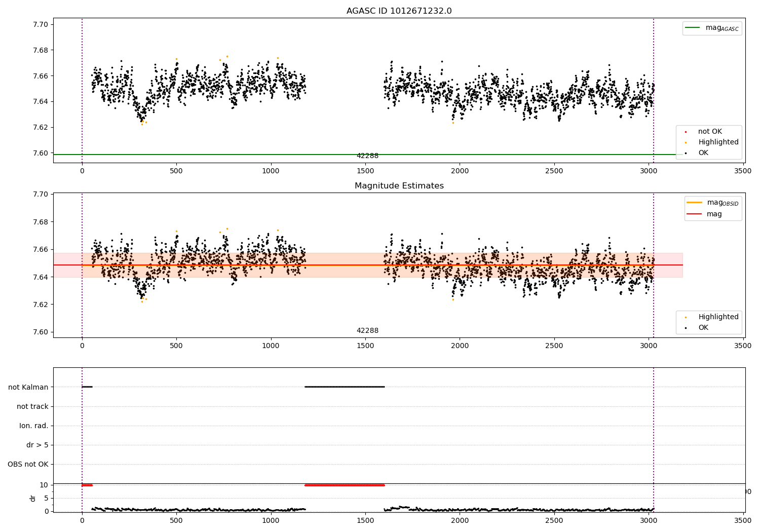760x532 pixels.
Task: Click x-tick '3000' under the bottom plot
Action: (649, 521)
